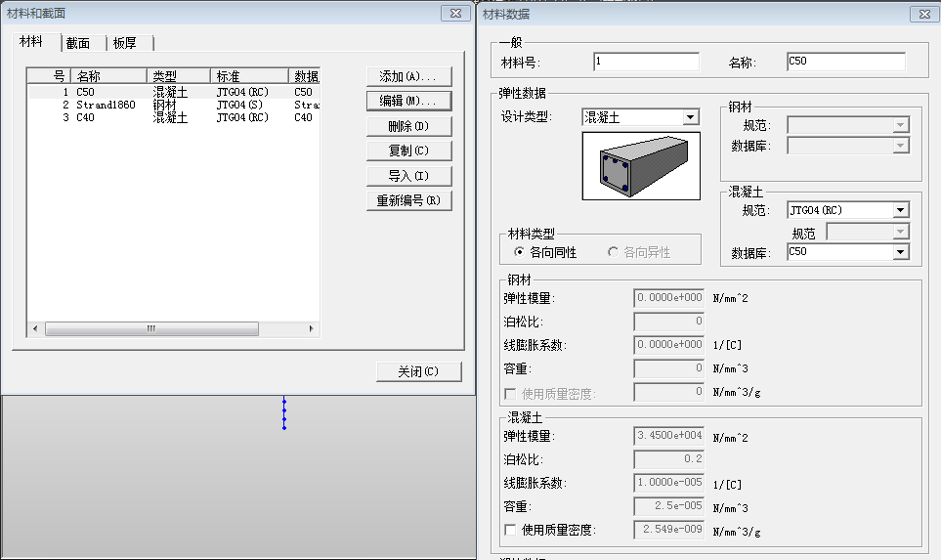The width and height of the screenshot is (941, 560).
Task: Close the 材料和截面 dialog with X
Action: pyautogui.click(x=452, y=13)
